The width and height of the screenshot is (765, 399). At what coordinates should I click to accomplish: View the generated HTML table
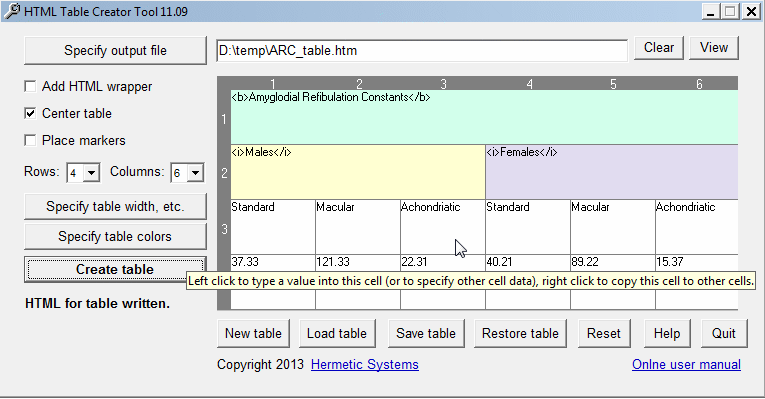click(x=714, y=48)
